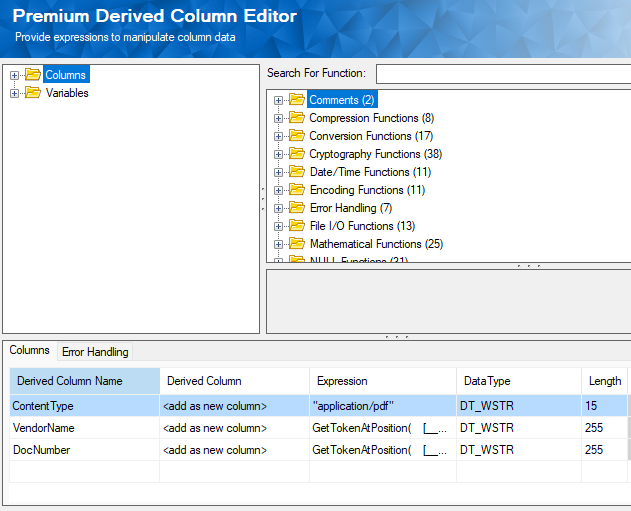
Task: Select Error Handling (7) label
Action: click(351, 208)
